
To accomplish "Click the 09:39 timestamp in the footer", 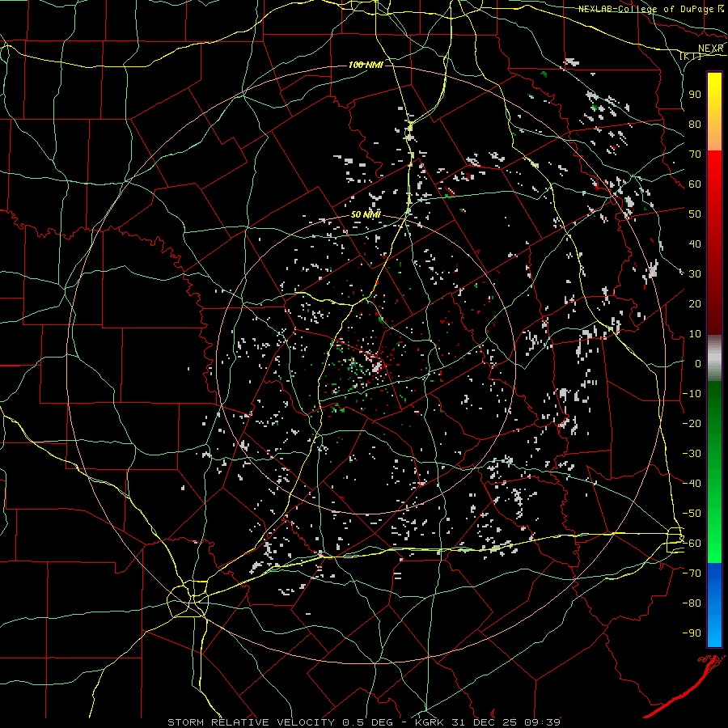I will 544,722.
